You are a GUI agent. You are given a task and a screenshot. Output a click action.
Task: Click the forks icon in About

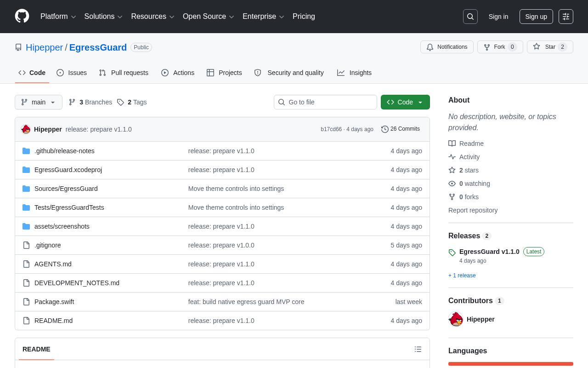pyautogui.click(x=452, y=197)
